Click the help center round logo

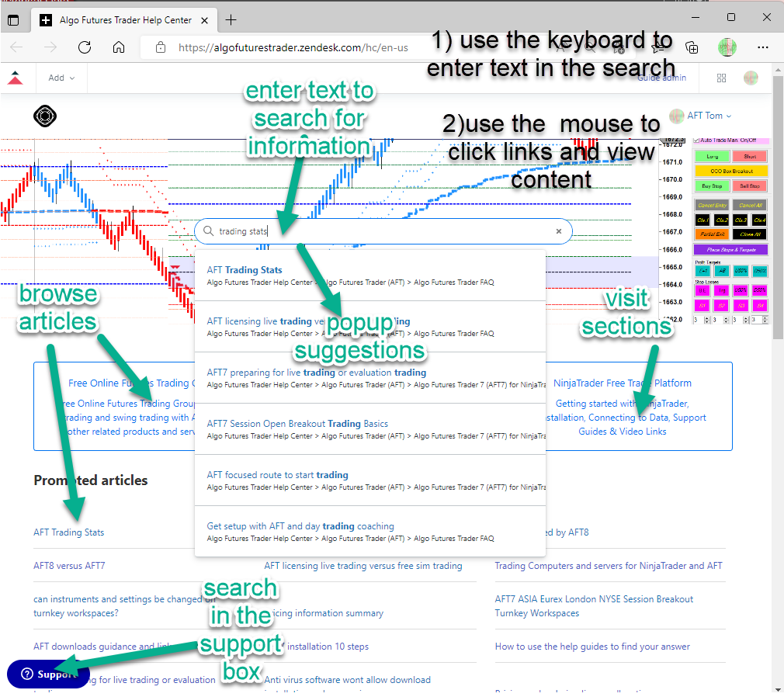click(x=45, y=116)
